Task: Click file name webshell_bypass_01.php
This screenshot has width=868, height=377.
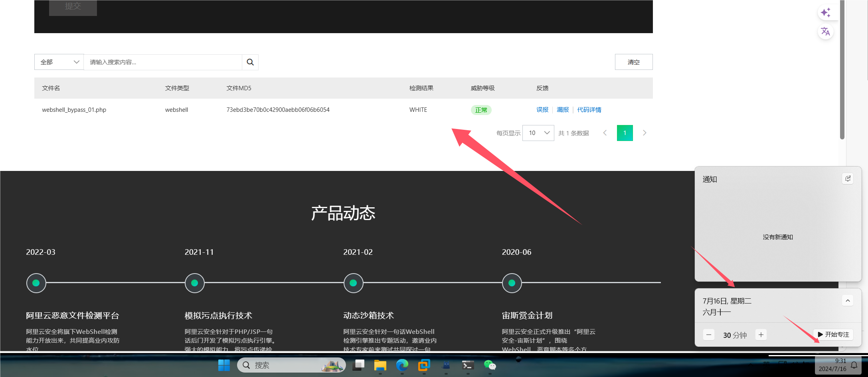Action: click(74, 110)
